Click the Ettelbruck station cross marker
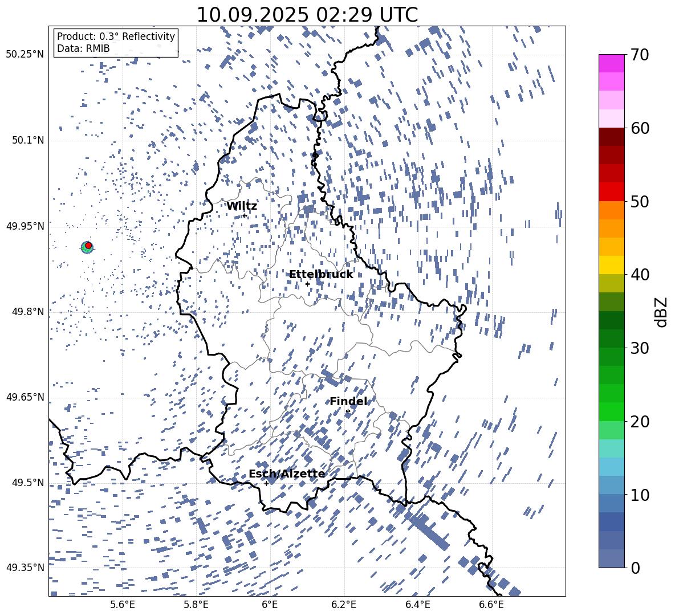This screenshot has width=675, height=616. pyautogui.click(x=307, y=284)
